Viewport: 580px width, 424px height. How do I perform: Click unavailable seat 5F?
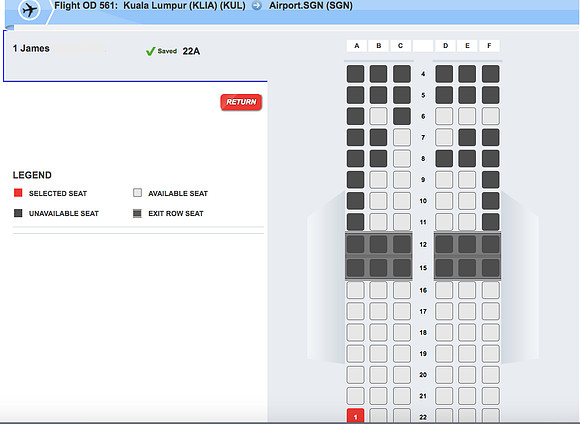(x=490, y=95)
